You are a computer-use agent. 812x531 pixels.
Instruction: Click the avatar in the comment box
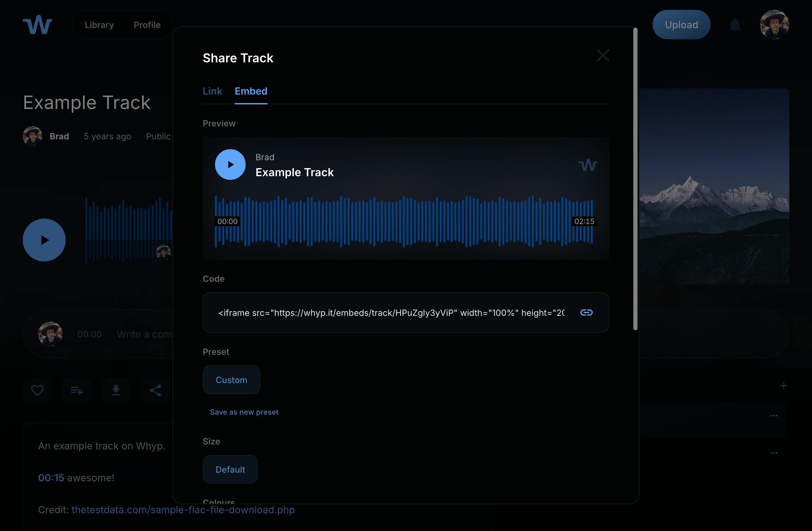click(x=50, y=334)
